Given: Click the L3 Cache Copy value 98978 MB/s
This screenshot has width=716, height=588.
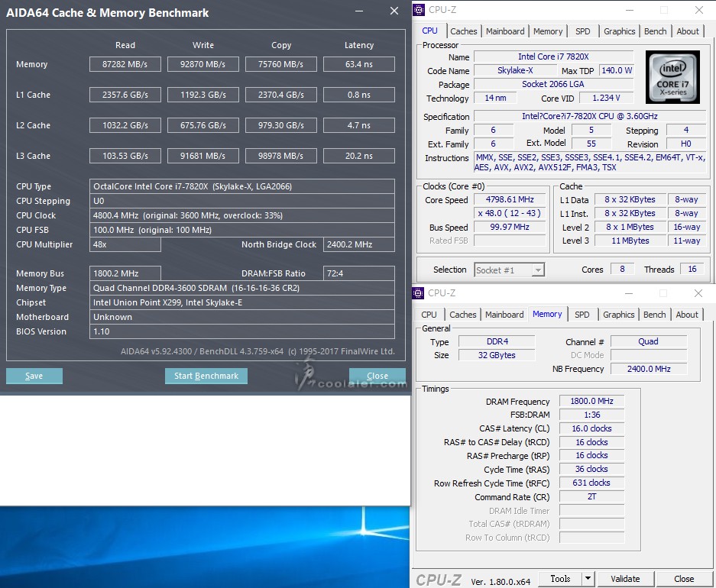Looking at the screenshot, I should (281, 156).
